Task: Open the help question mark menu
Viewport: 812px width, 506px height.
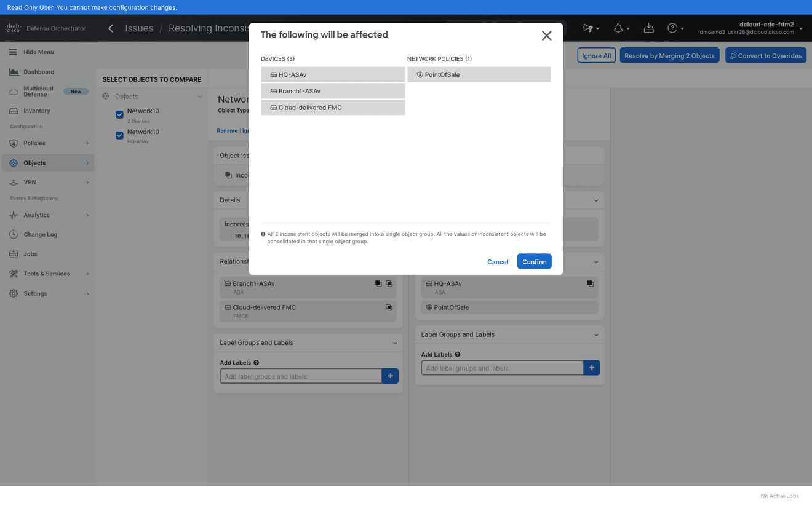Action: click(x=675, y=28)
